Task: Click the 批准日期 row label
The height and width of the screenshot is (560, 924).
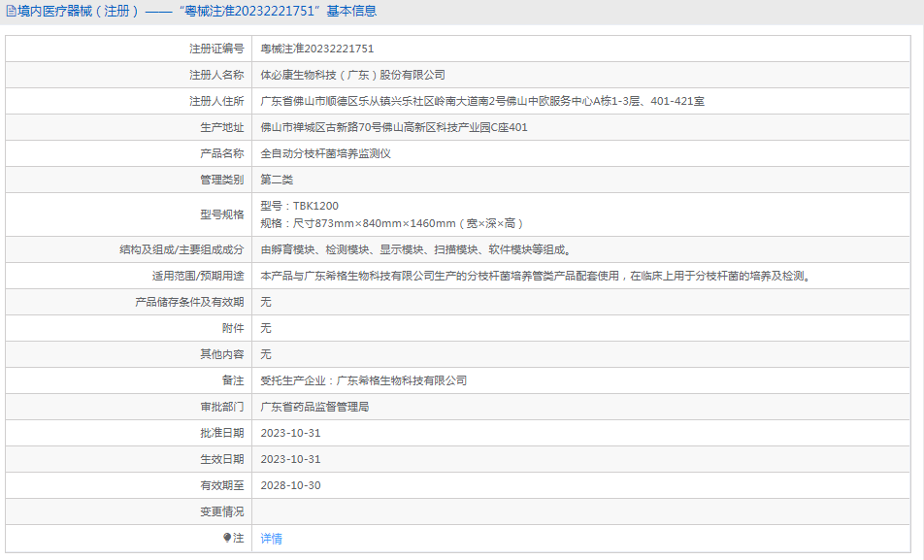Action: click(221, 433)
